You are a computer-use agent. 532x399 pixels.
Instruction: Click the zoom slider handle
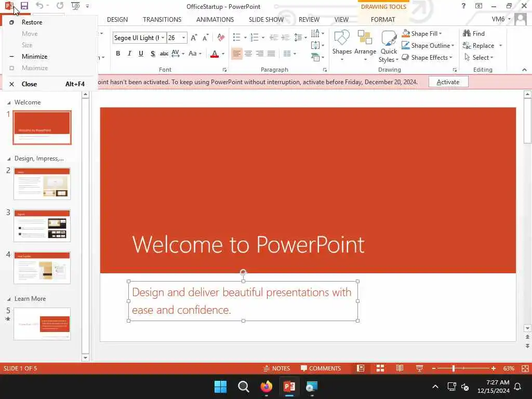coord(453,368)
